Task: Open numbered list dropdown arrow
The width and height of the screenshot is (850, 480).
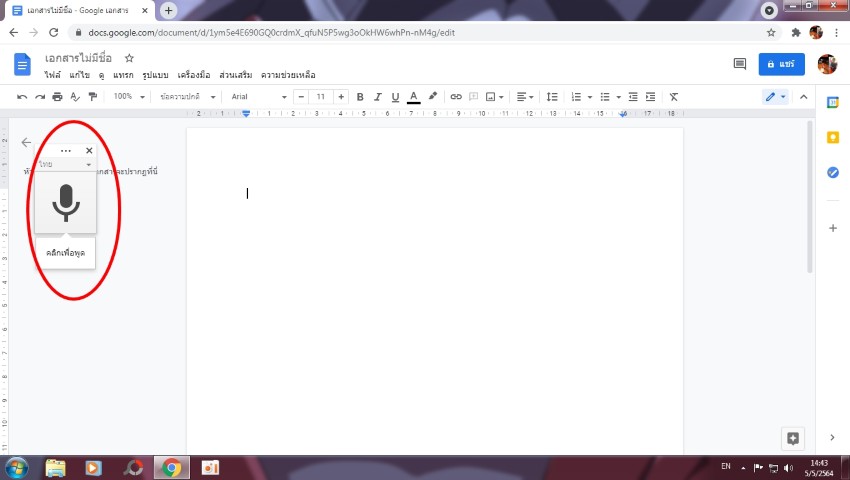Action: point(590,97)
